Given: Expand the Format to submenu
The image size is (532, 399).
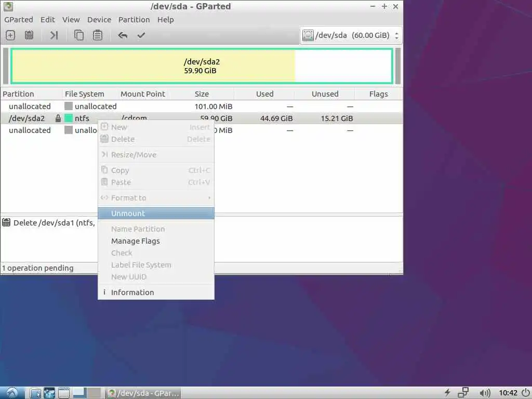Looking at the screenshot, I should (156, 198).
